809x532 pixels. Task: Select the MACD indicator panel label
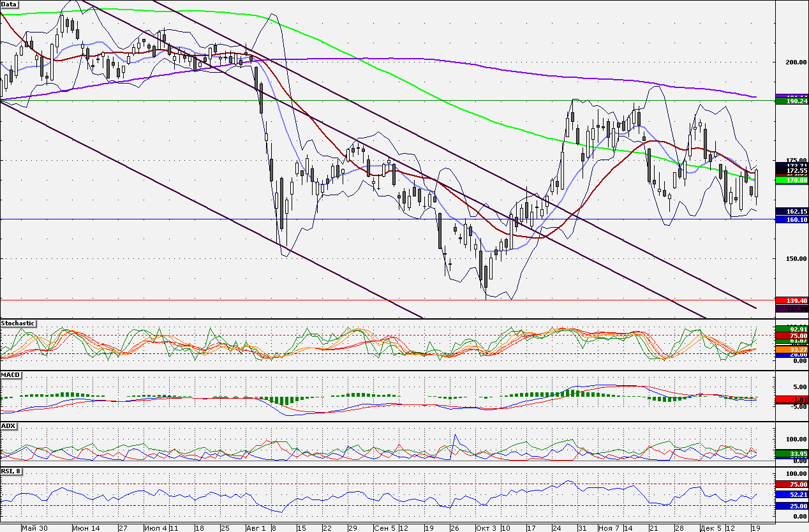[x=10, y=374]
